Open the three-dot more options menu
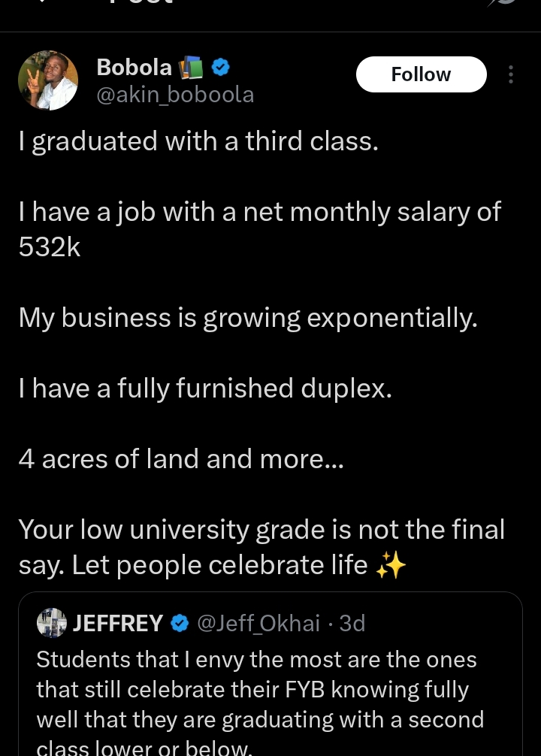Image resolution: width=541 pixels, height=756 pixels. (511, 74)
